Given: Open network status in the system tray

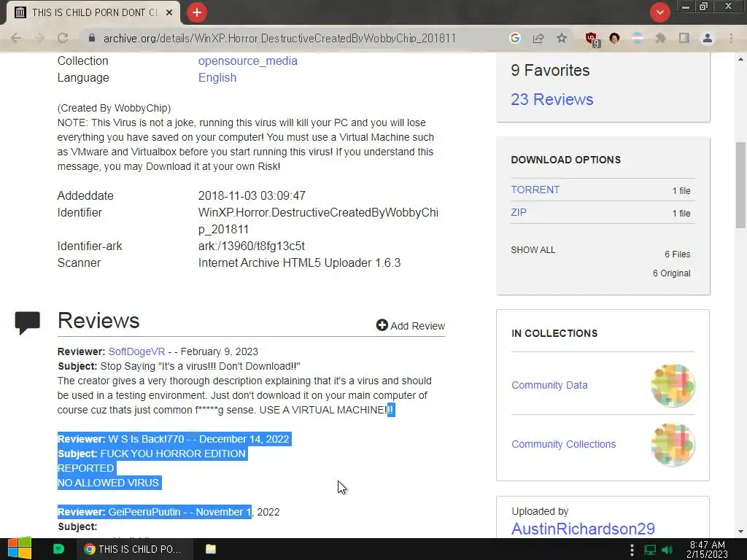Looking at the screenshot, I should 650,550.
